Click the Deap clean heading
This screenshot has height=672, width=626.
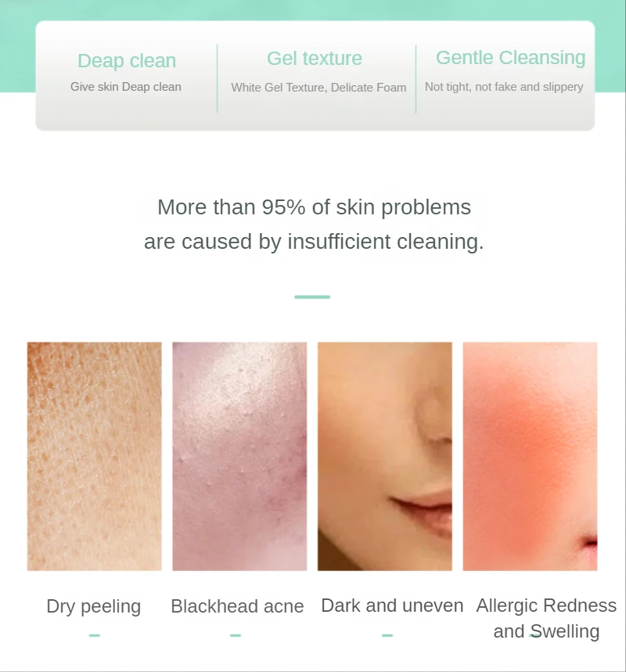coord(127,61)
